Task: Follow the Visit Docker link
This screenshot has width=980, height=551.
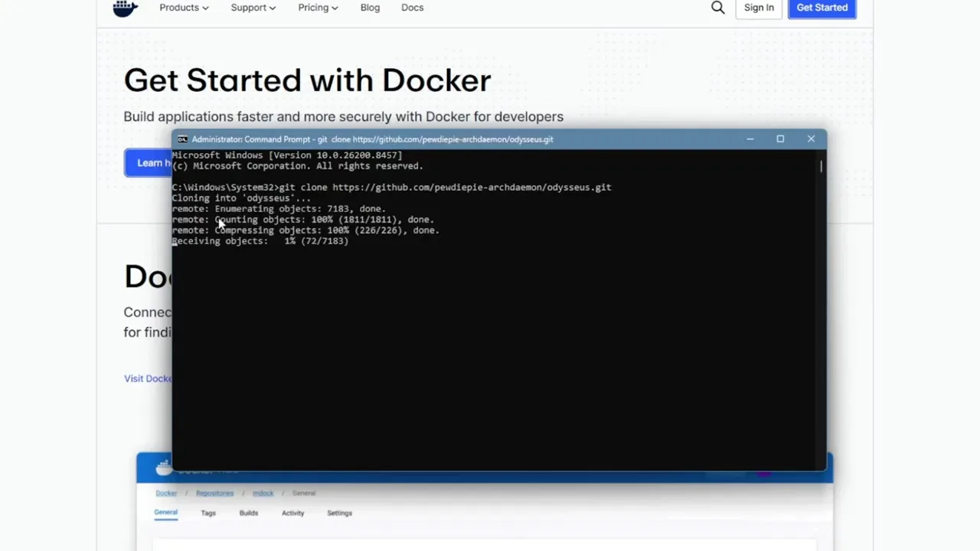Action: tap(148, 378)
